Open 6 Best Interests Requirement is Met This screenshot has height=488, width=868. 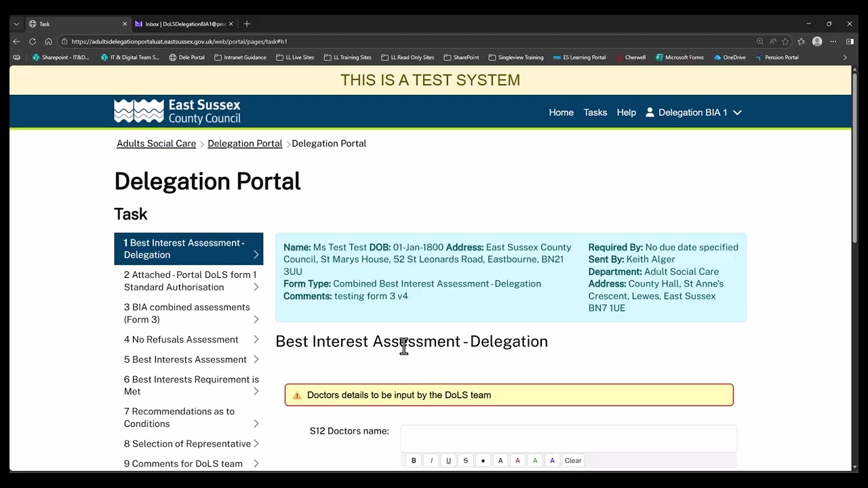189,385
